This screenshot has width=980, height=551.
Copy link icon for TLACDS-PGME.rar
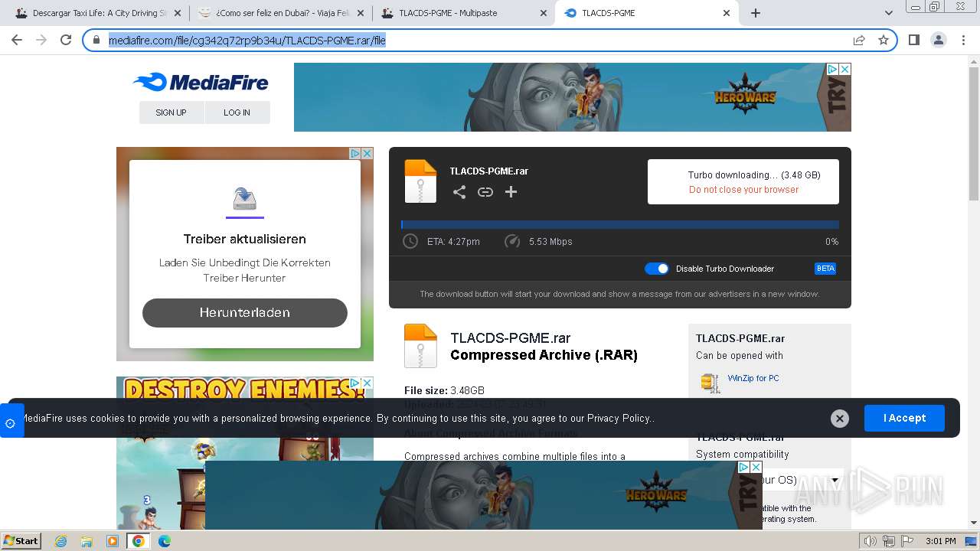coord(485,192)
